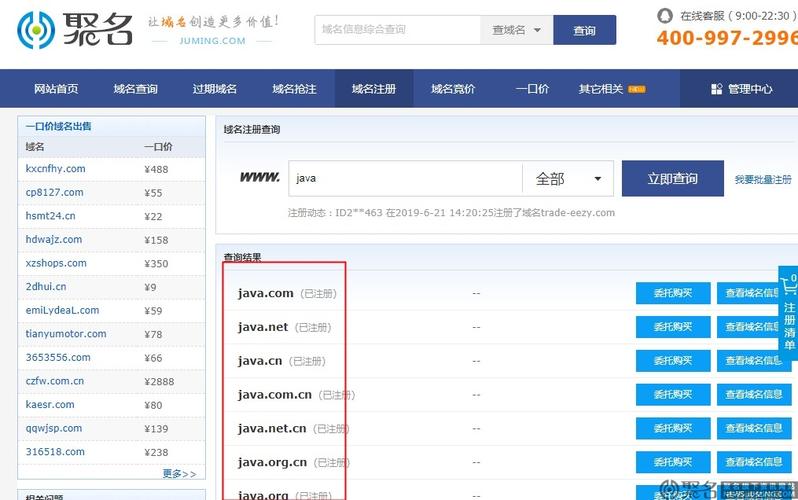Open emiLydeaL.com in the sale list
798x500 pixels.
click(62, 310)
